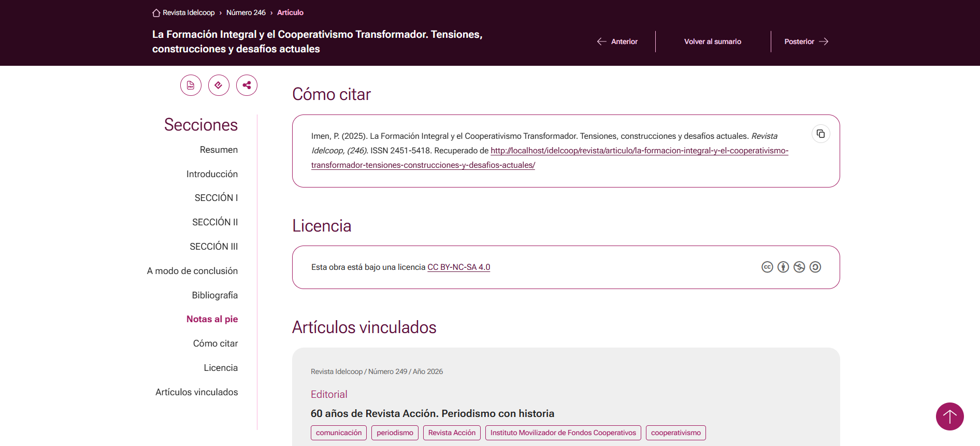Image resolution: width=980 pixels, height=446 pixels.
Task: Open the citation URL link
Action: pos(550,158)
